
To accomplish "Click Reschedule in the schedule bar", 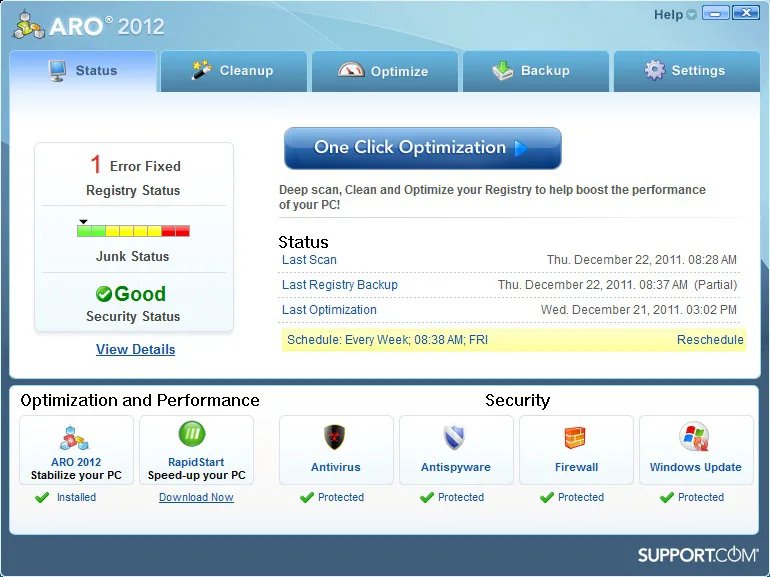I will point(710,340).
